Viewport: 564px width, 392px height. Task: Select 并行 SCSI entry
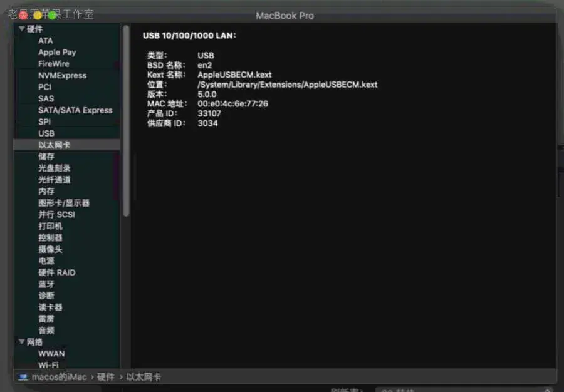[56, 215]
